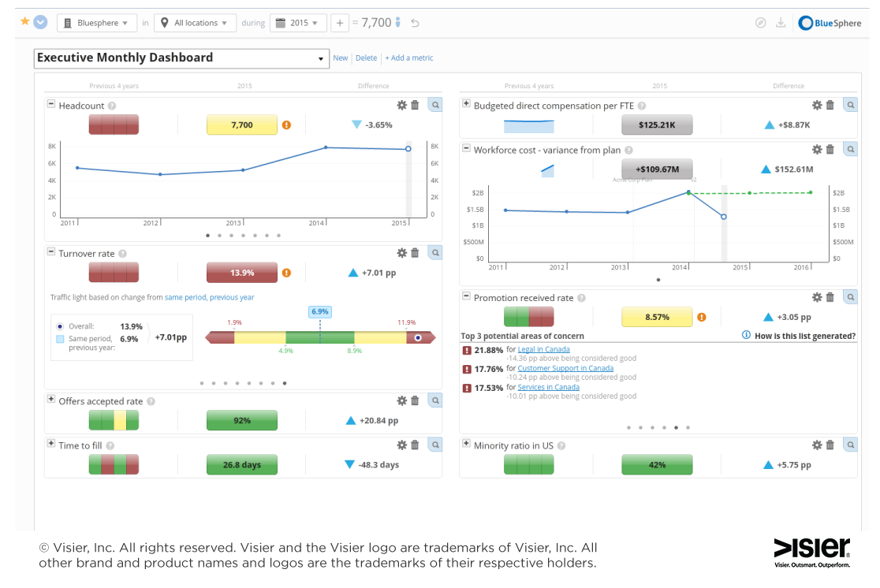This screenshot has width=880, height=588.
Task: Click New to create a dashboard
Action: (340, 58)
